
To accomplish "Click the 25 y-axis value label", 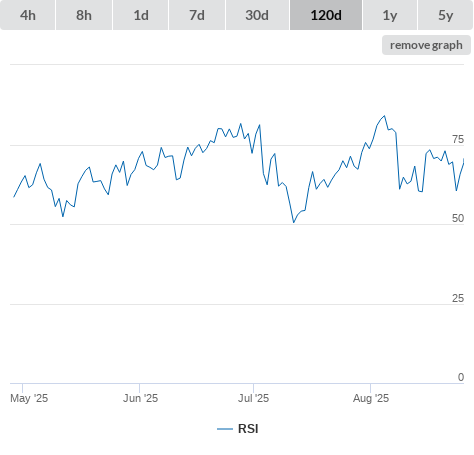I will coord(458,298).
